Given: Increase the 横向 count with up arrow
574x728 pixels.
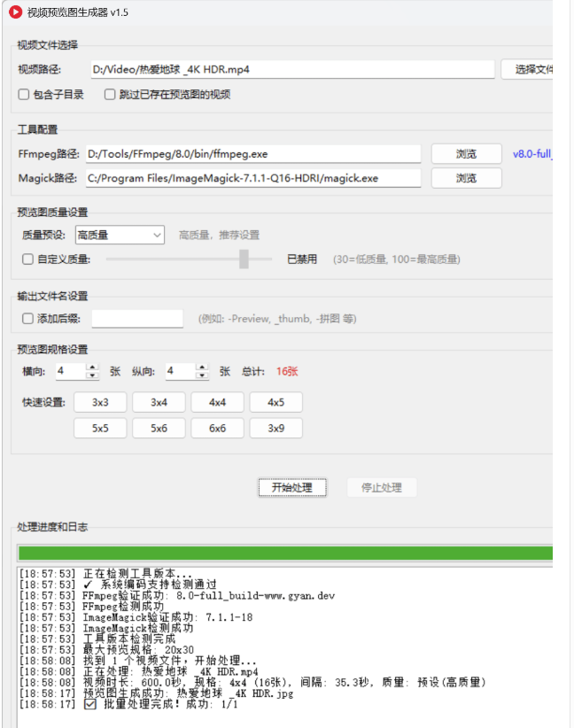Looking at the screenshot, I should coord(92,367).
